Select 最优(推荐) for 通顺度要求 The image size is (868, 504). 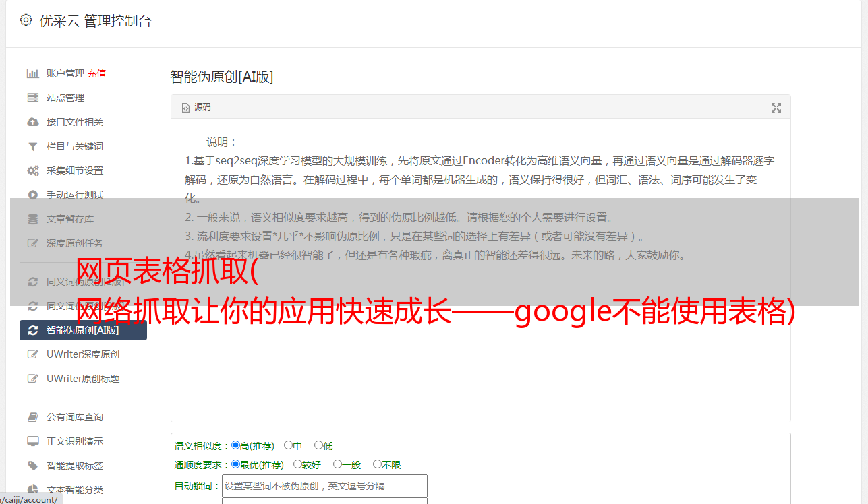(x=235, y=464)
